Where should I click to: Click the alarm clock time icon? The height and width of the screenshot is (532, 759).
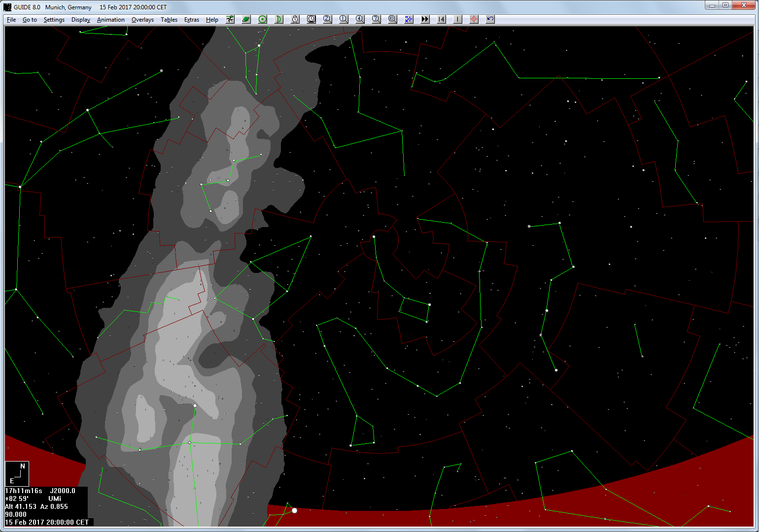(x=295, y=19)
